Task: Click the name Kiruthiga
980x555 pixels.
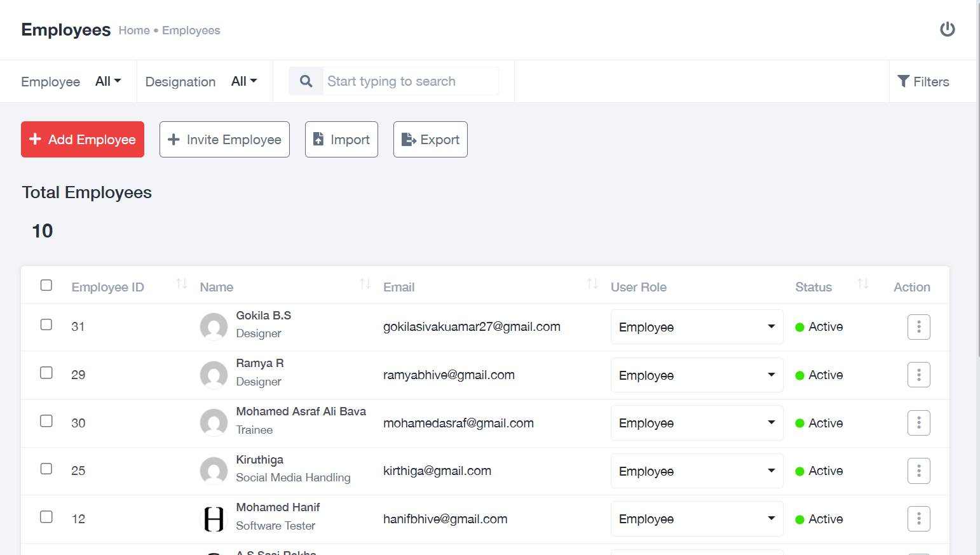Action: coord(260,460)
